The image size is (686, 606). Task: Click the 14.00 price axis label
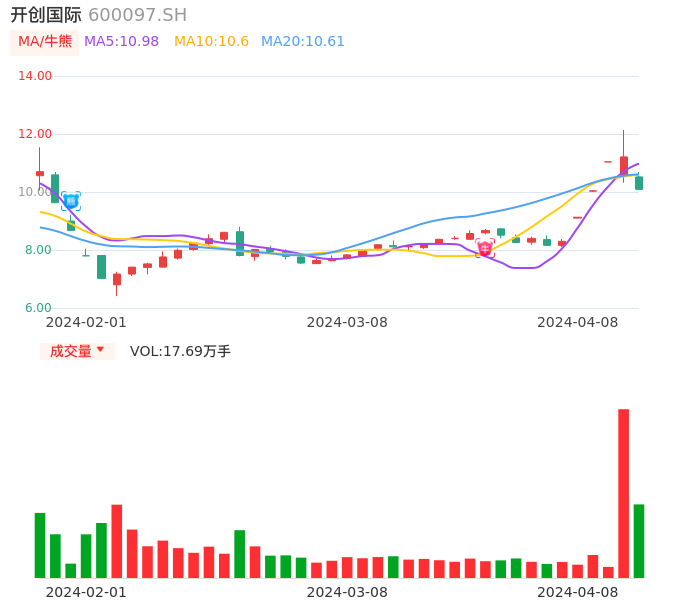[x=35, y=76]
